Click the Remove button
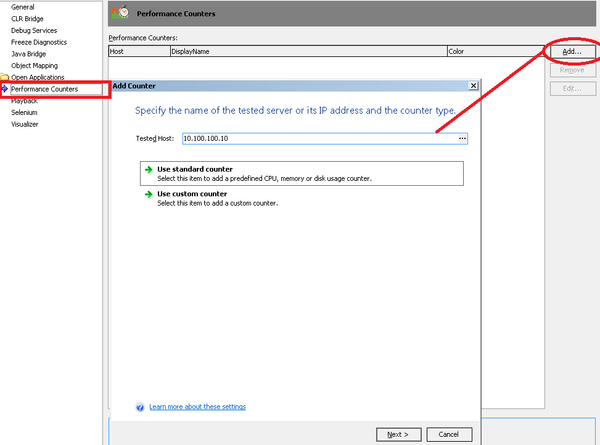The image size is (600, 445). (x=572, y=70)
